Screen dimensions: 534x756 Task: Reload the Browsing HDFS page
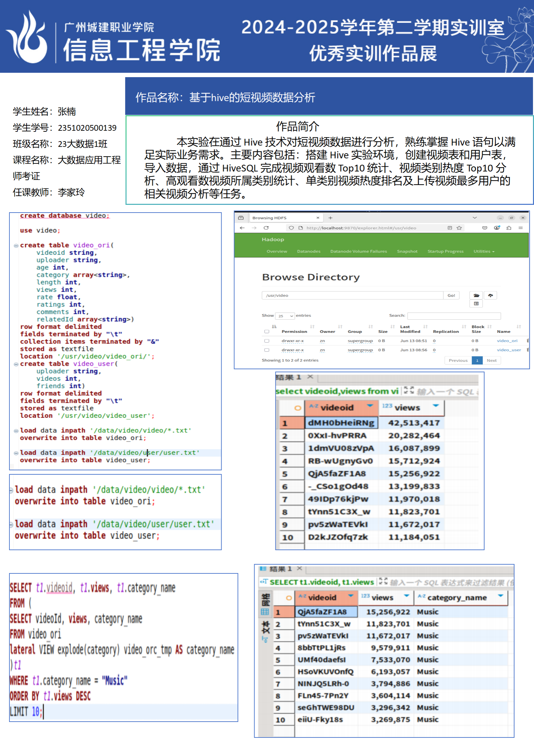pos(266,228)
